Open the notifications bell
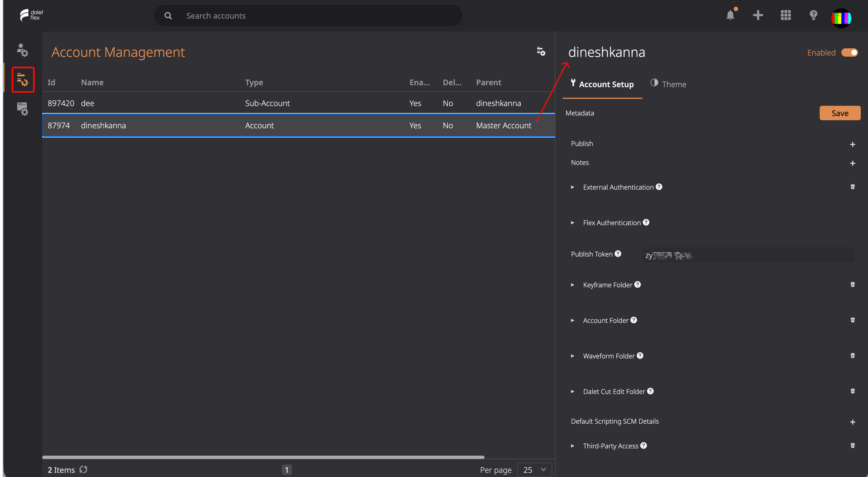The width and height of the screenshot is (868, 477). coord(730,15)
